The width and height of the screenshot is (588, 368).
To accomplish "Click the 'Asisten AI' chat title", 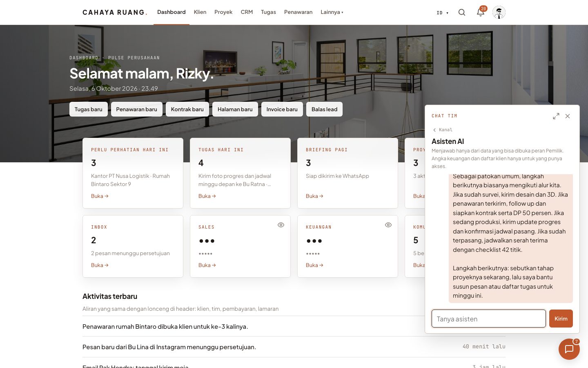I will (x=448, y=141).
